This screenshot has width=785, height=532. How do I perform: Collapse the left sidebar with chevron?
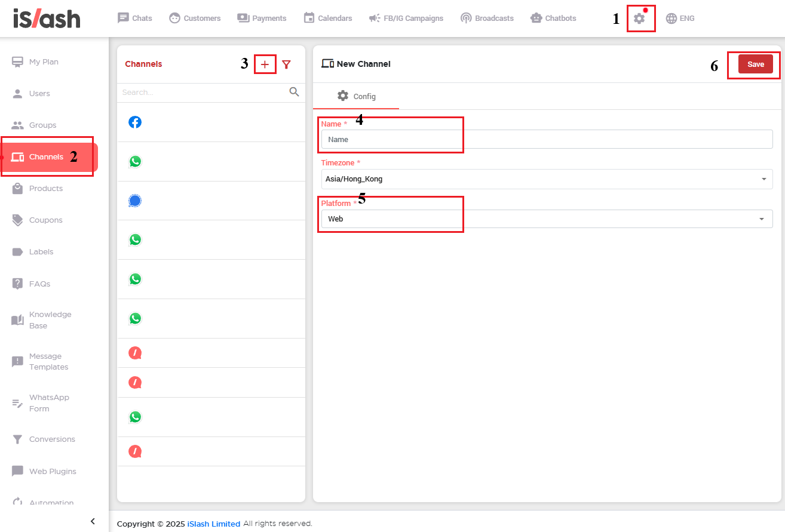pos(93,521)
